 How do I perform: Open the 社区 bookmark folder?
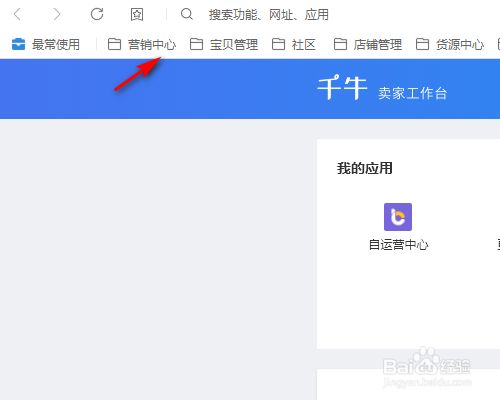coord(304,44)
